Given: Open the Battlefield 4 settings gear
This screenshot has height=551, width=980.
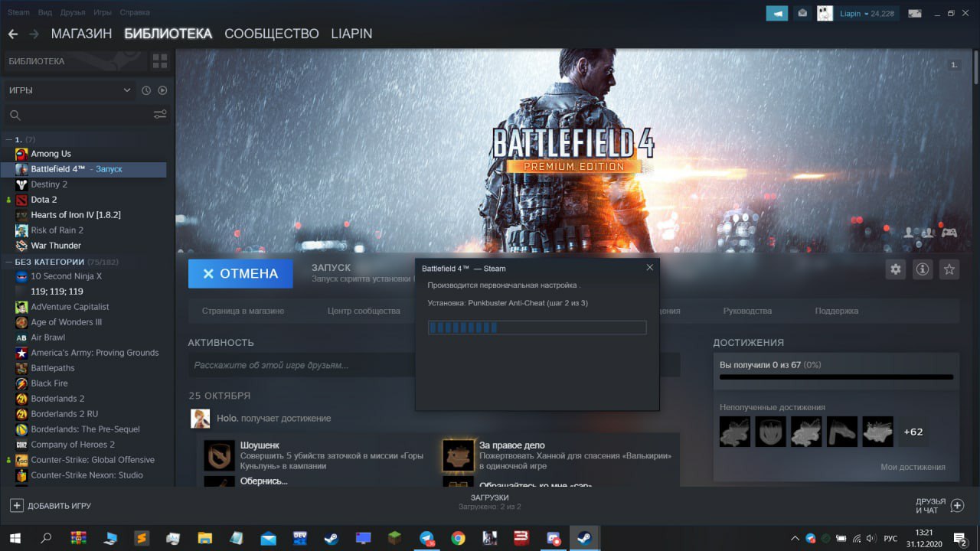Looking at the screenshot, I should click(895, 269).
